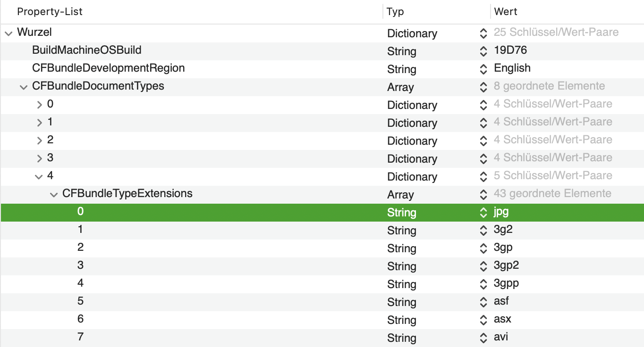
Task: Open type stepper for CFBundleDevelopmentRegion row
Action: (483, 69)
